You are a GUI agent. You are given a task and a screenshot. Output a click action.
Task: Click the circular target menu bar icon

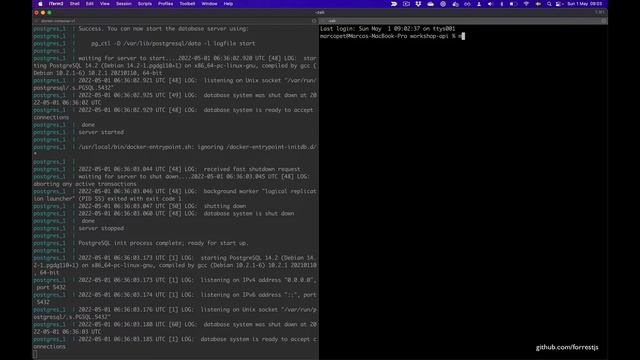pos(443,4)
